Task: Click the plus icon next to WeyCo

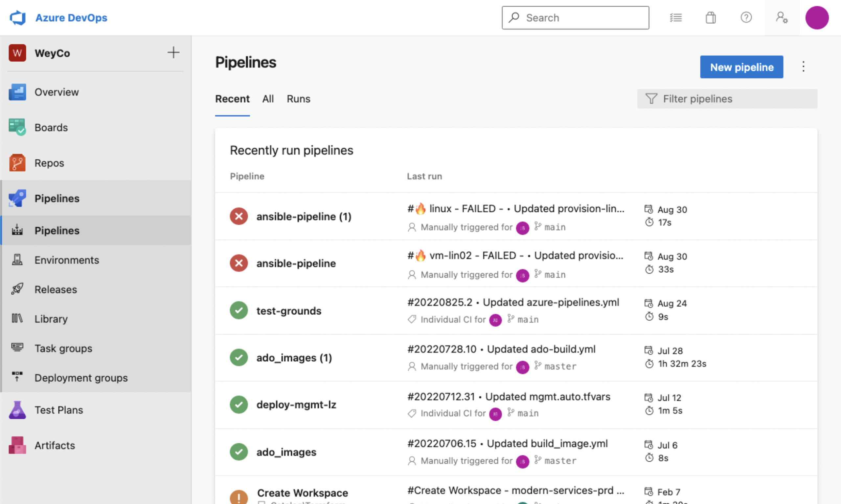Action: [173, 52]
